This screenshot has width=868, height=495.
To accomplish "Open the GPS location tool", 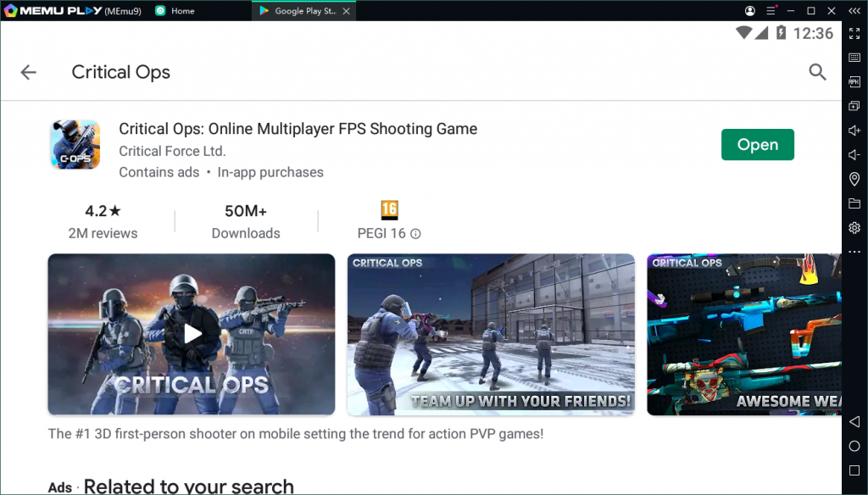I will pos(854,179).
